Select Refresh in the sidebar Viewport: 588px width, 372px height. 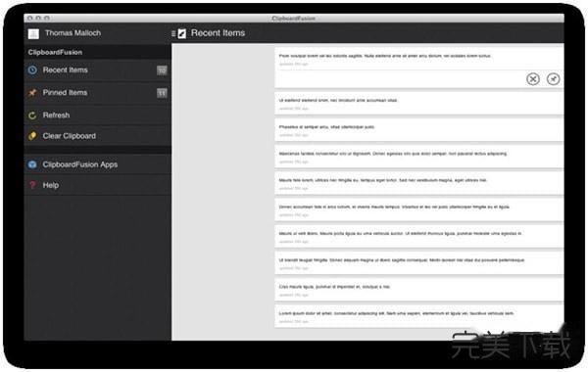97,115
